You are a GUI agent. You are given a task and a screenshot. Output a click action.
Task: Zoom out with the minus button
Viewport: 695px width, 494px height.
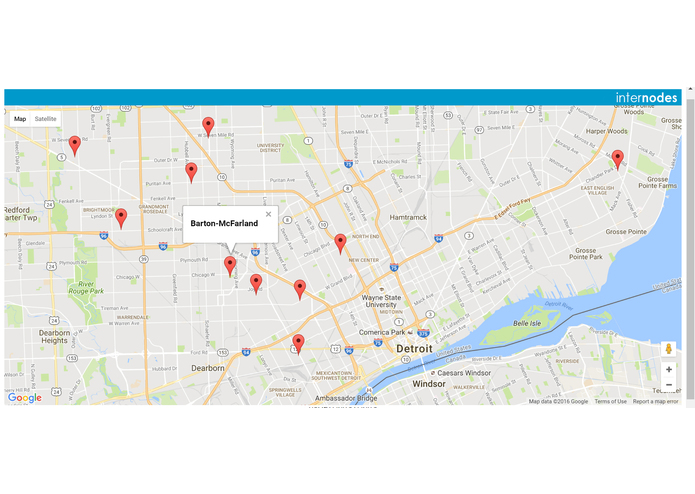(668, 385)
